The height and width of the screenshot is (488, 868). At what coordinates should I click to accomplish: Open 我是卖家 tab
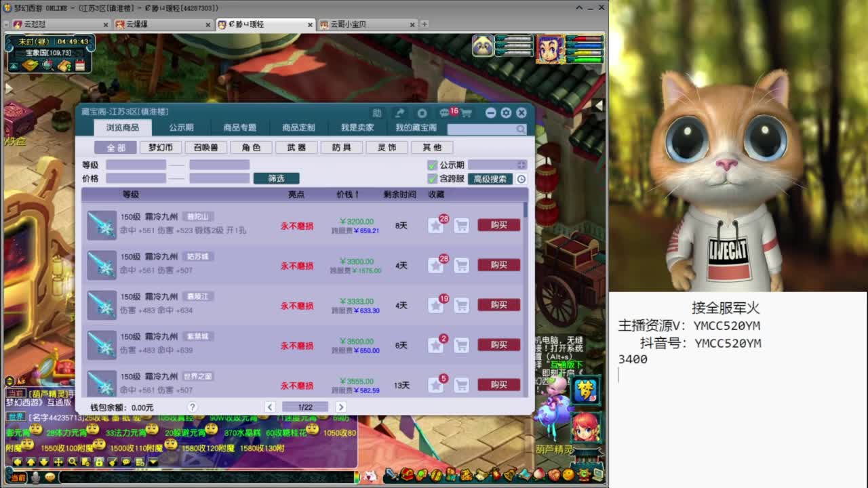[357, 127]
